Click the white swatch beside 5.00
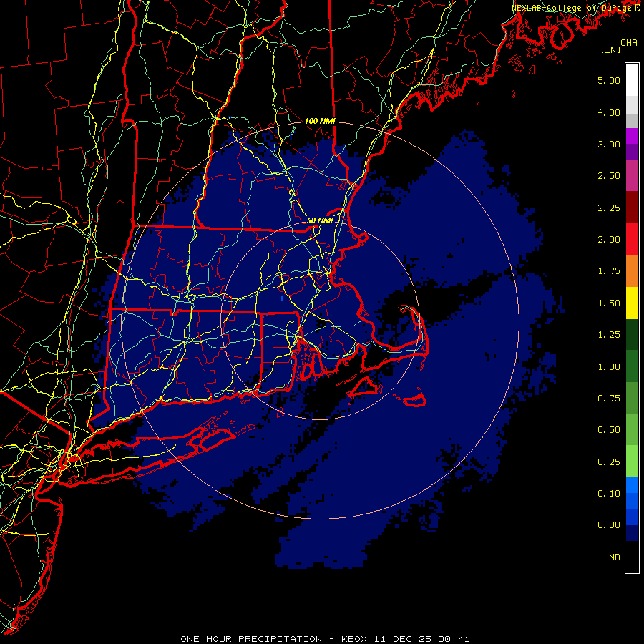The height and width of the screenshot is (644, 644). (632, 80)
